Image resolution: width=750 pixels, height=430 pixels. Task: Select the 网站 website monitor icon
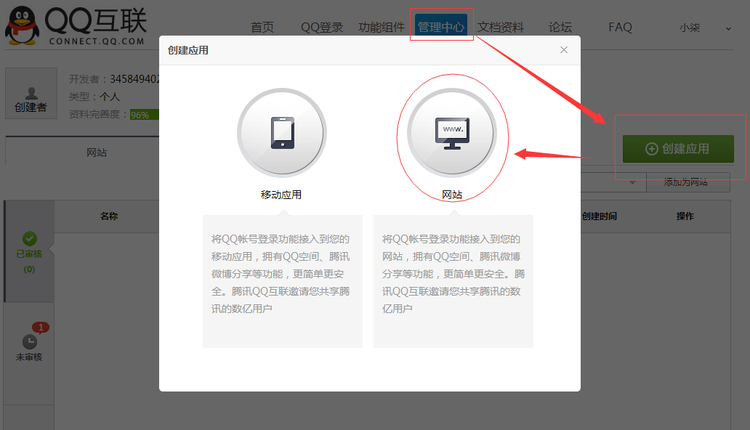[x=452, y=133]
